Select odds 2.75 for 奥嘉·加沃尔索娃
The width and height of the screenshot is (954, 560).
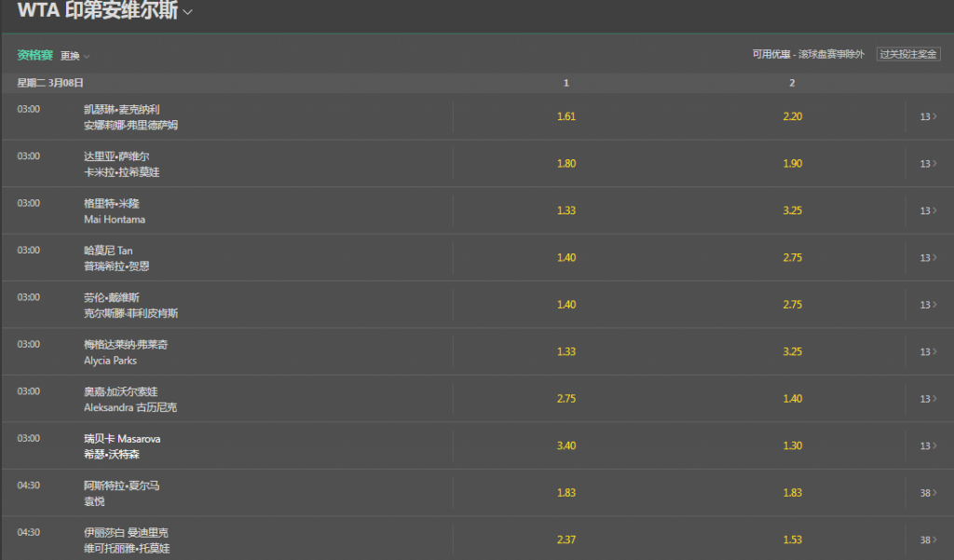(x=566, y=398)
